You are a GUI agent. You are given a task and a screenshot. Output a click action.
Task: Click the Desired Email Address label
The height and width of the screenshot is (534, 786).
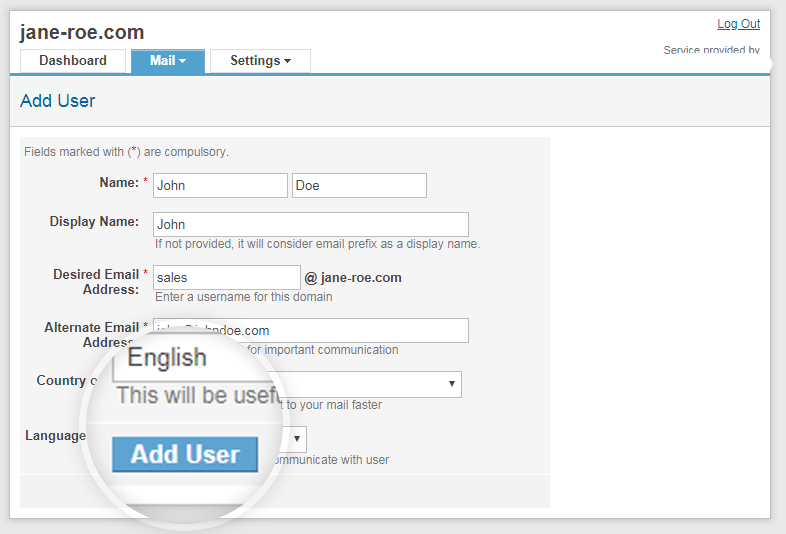click(x=96, y=282)
